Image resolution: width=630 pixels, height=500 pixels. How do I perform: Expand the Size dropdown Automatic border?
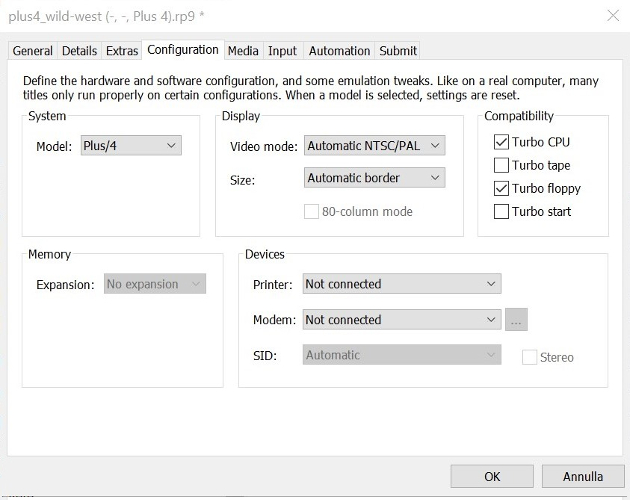[374, 178]
